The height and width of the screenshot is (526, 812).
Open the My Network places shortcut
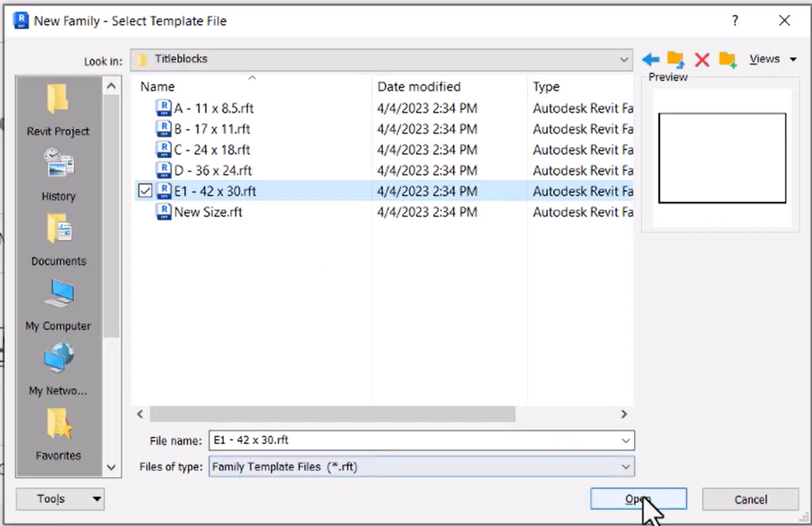[x=58, y=369]
